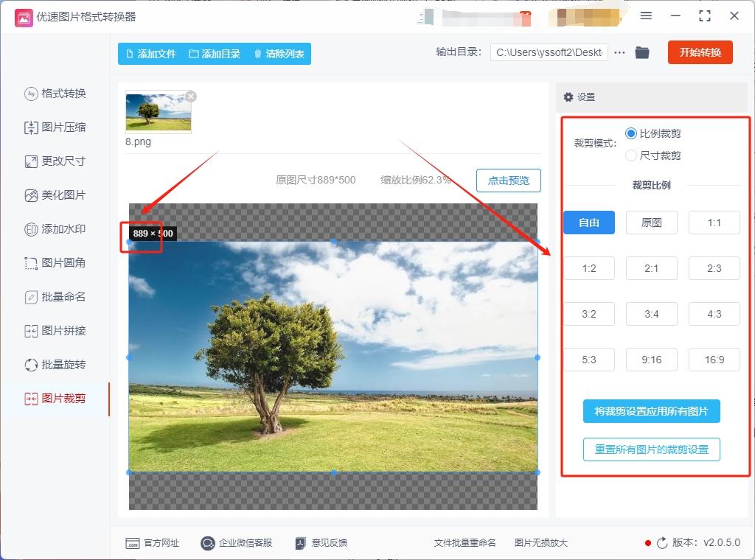Open 图片无损放大 footer link

click(x=540, y=543)
